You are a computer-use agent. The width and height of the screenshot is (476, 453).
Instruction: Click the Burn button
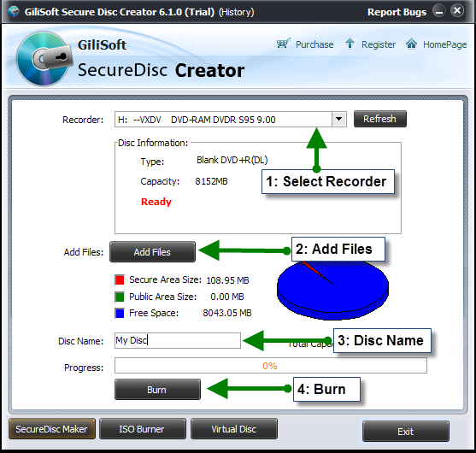coord(157,389)
